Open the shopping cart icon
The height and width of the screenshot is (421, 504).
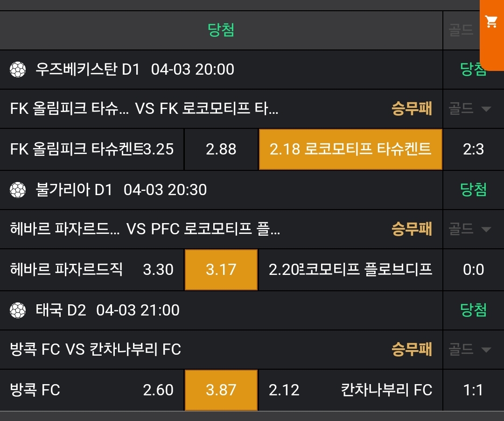tap(491, 22)
